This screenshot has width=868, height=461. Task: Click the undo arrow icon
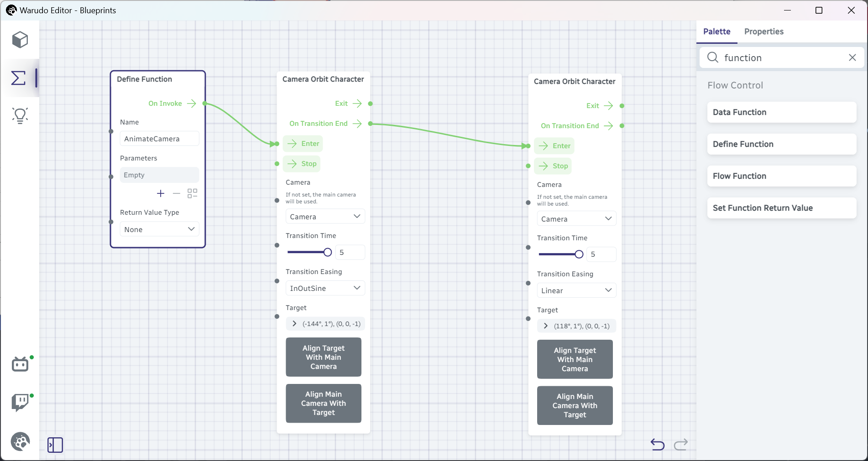(x=658, y=444)
